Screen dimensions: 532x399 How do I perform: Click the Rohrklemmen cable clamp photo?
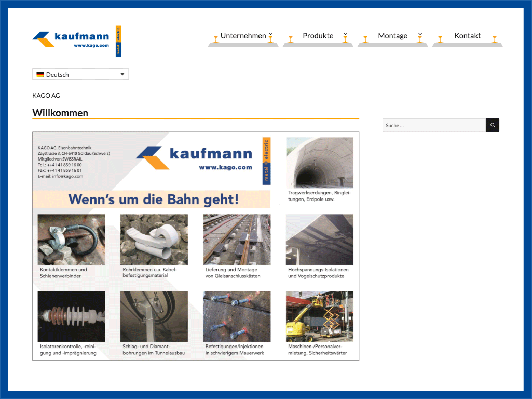[x=154, y=240]
